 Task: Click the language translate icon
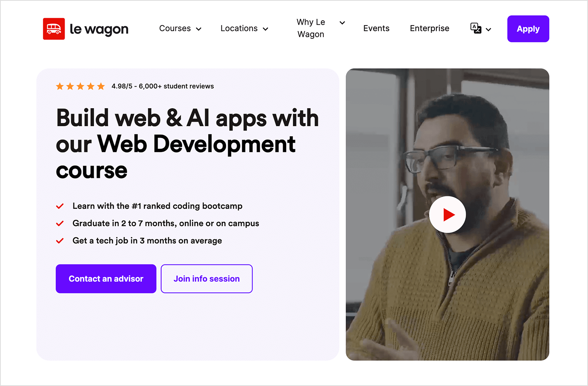(476, 28)
